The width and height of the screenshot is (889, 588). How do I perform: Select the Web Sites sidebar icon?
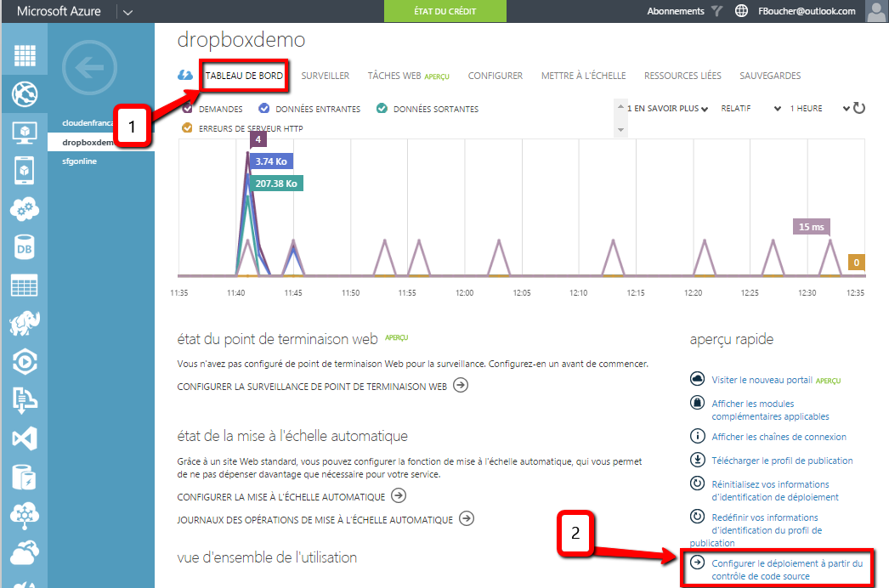click(25, 93)
